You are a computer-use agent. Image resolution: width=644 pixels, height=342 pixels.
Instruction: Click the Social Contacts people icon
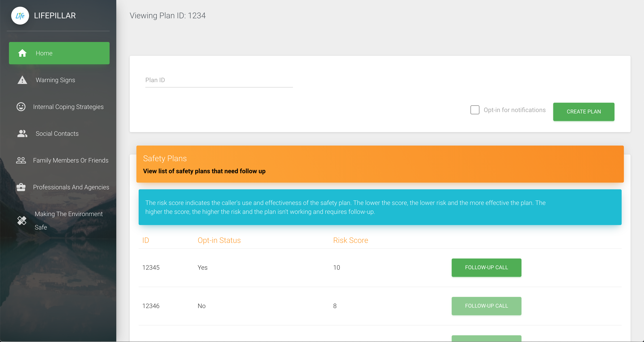click(x=22, y=133)
